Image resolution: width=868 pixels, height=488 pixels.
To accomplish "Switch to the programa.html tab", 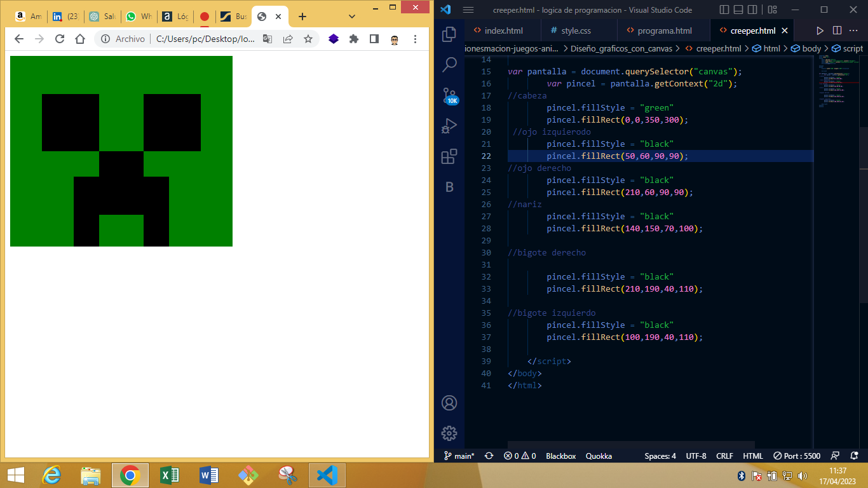I will pyautogui.click(x=665, y=30).
